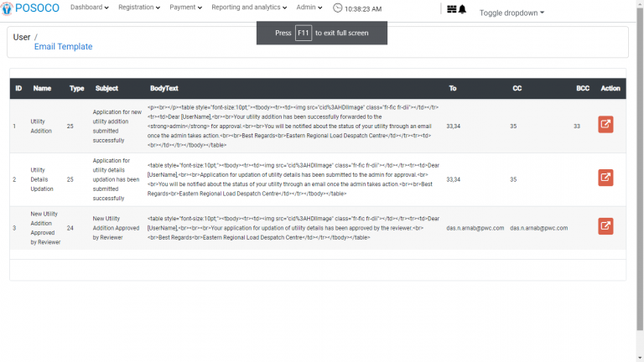Click the User breadcrumb link
The width and height of the screenshot is (644, 362).
pyautogui.click(x=22, y=37)
